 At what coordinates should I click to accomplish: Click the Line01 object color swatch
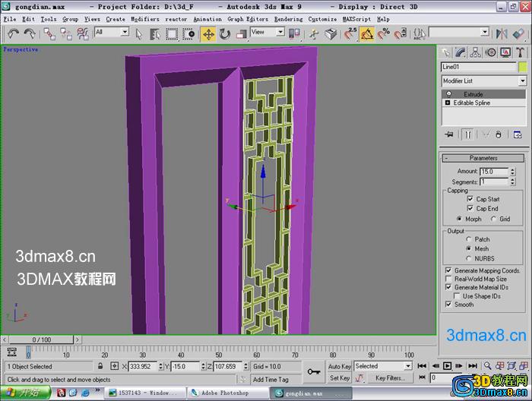[x=523, y=67]
